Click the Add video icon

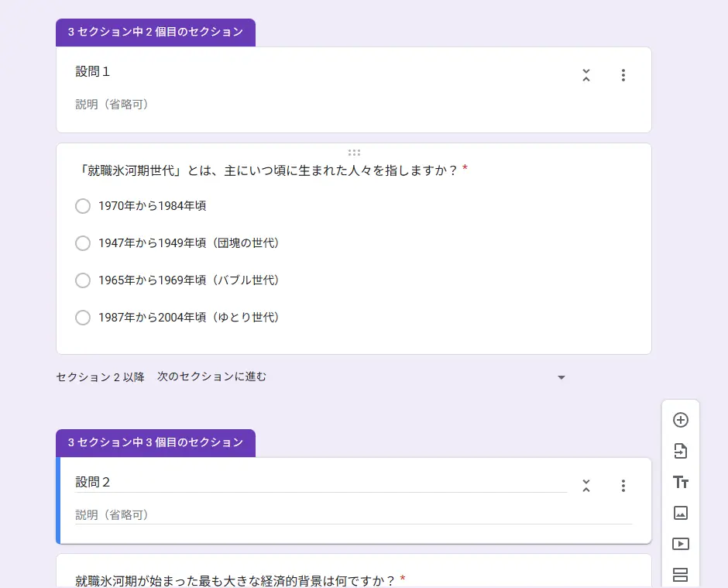tap(681, 543)
